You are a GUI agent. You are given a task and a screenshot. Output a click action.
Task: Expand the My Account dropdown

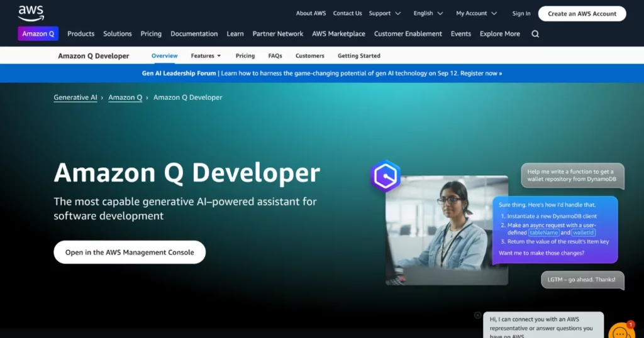[x=477, y=14]
